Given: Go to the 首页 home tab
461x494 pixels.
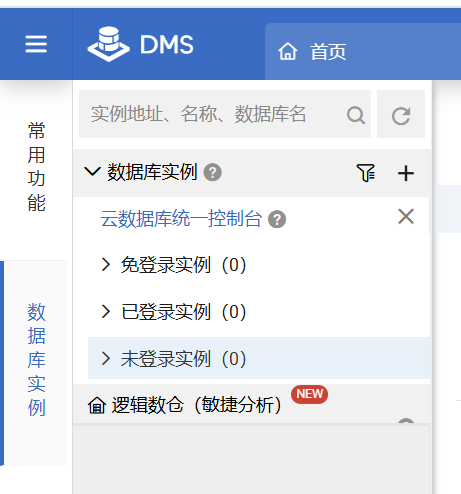Looking at the screenshot, I should point(363,52).
